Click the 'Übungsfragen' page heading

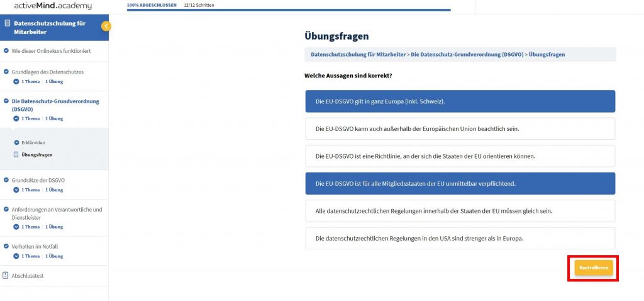pos(336,36)
